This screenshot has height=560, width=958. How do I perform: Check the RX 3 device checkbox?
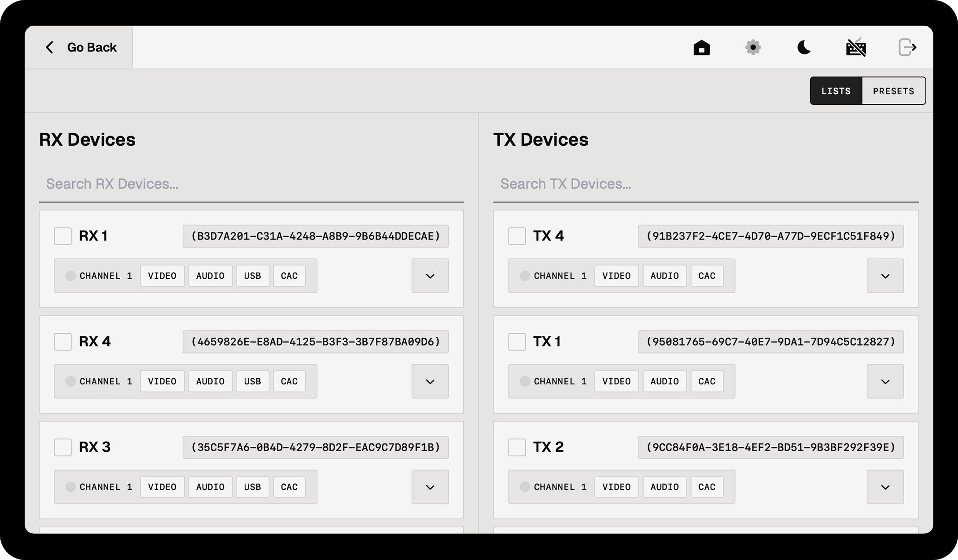63,447
